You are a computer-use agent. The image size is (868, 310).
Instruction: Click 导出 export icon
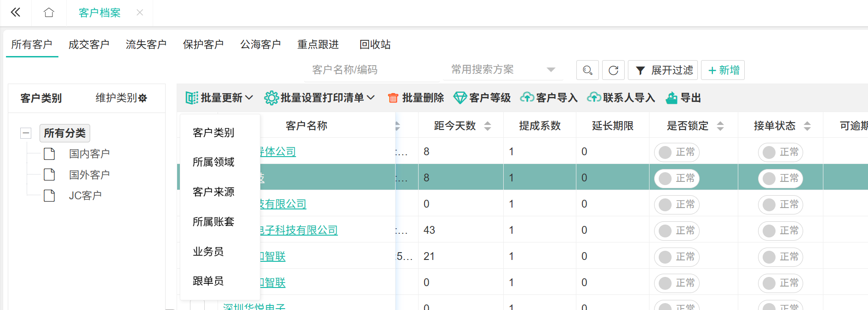672,98
